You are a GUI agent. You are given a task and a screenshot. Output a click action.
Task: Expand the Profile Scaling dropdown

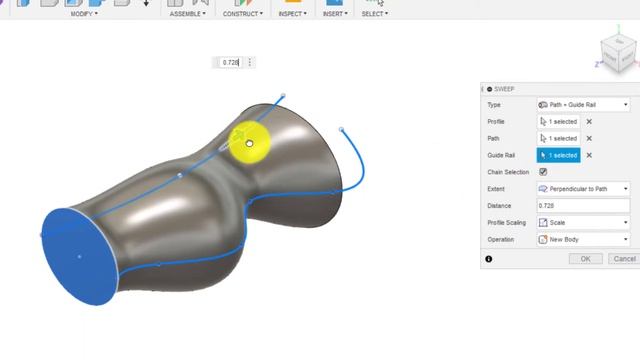(583, 222)
